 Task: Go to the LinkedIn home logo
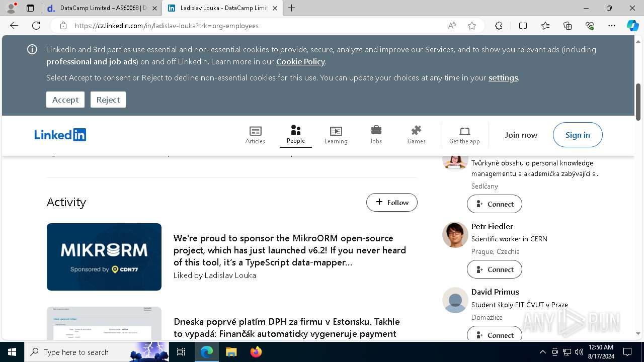click(60, 135)
